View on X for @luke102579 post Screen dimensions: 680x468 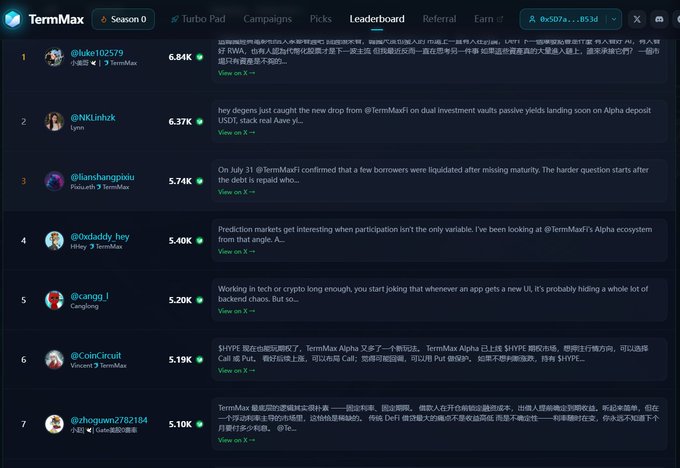click(x=236, y=73)
